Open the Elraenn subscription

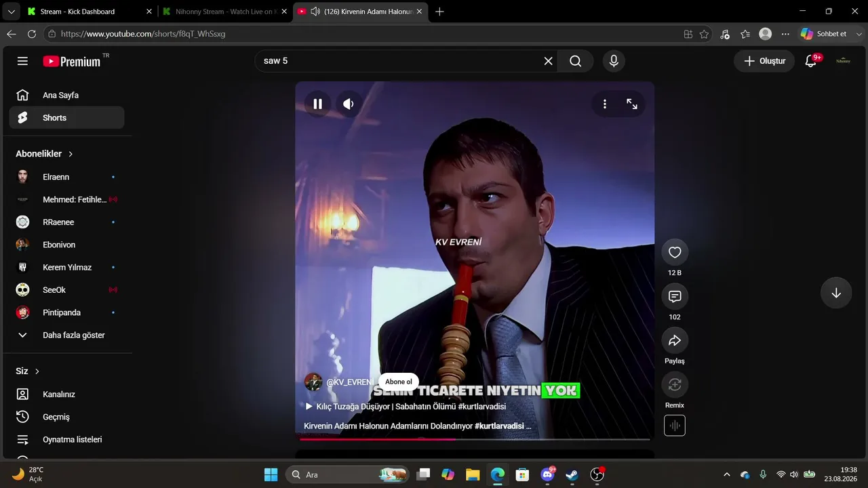[x=66, y=177]
